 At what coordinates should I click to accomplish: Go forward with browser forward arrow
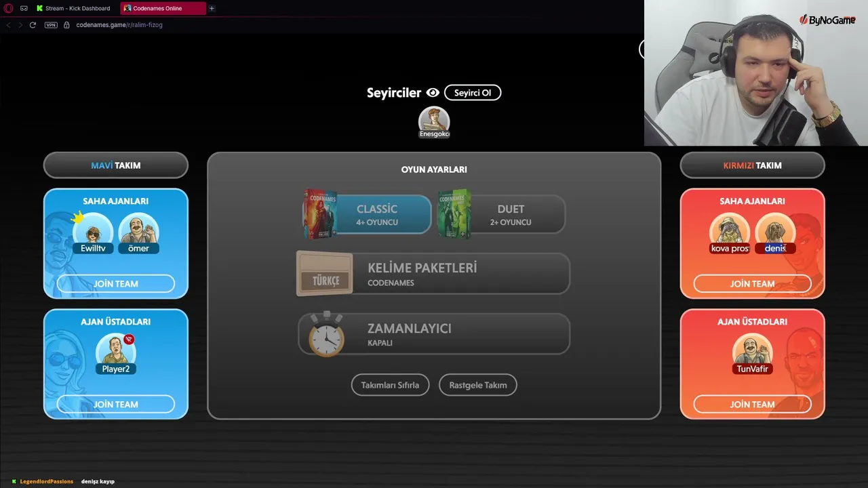[20, 25]
